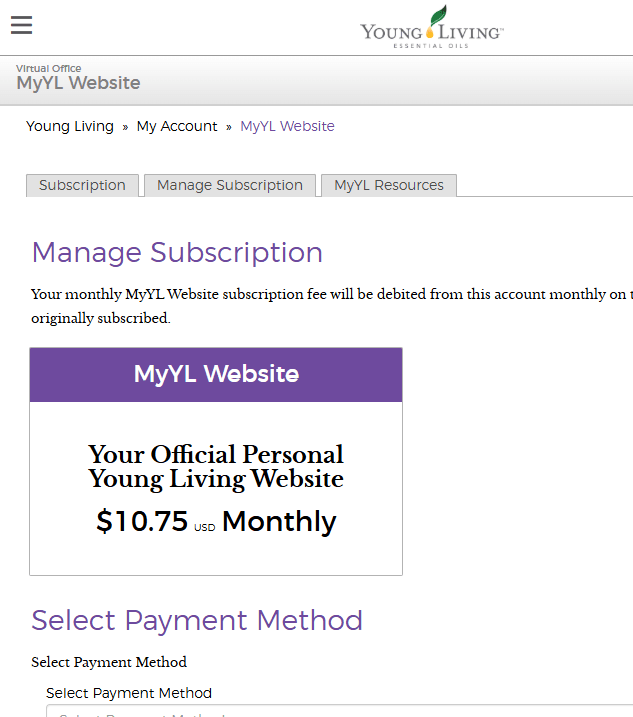Click the purple MyYL Website card header
Viewport: 633px width, 717px height.
216,375
